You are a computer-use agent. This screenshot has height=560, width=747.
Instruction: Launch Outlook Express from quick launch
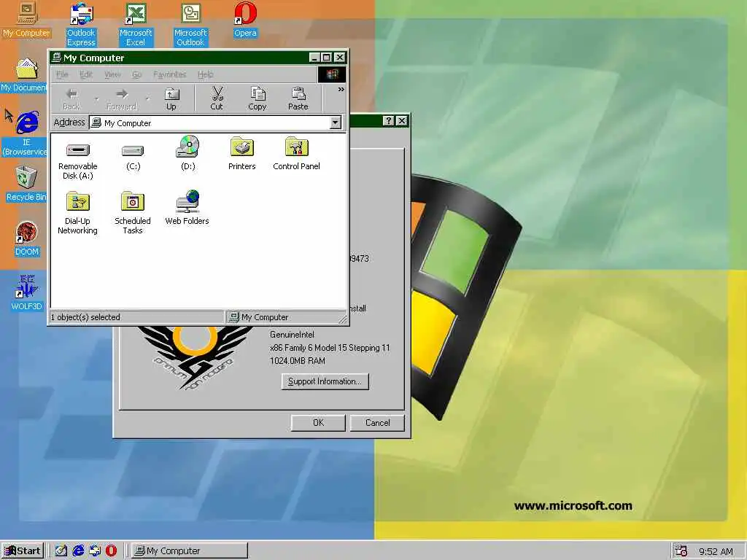click(x=95, y=551)
